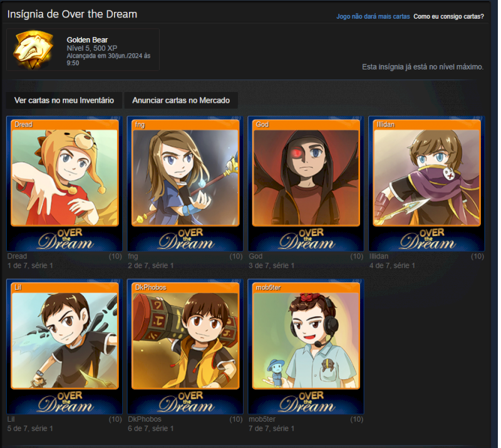Click 'Anunciar cartas no Mercado' button
Viewport: 501px width, 448px height.
tap(181, 100)
